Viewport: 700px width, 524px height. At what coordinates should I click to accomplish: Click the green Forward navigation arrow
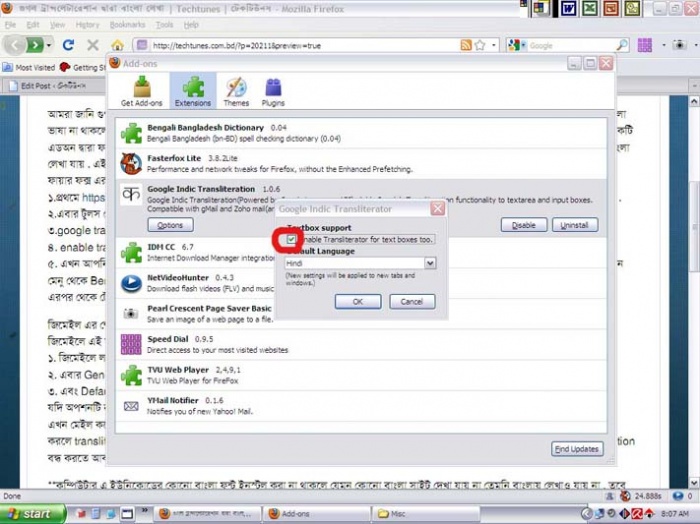[x=34, y=45]
